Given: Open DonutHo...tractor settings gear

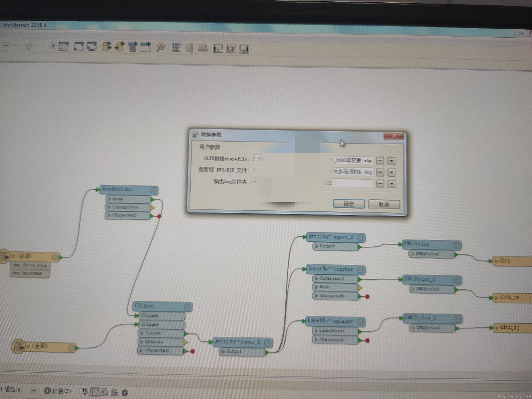Looking at the screenshot, I should point(360,270).
